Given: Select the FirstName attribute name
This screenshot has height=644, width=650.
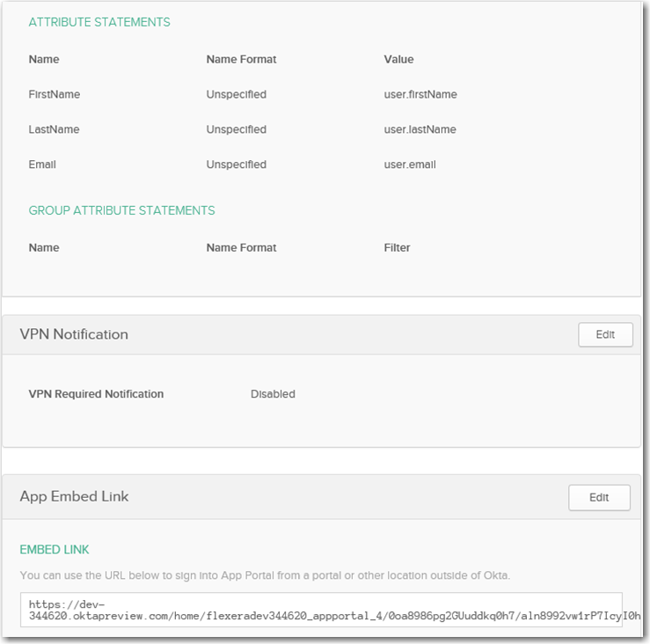Looking at the screenshot, I should (54, 94).
